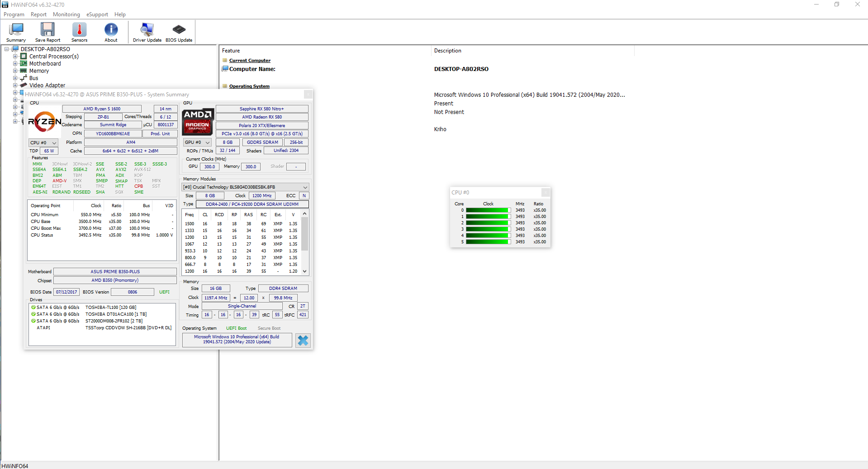Viewport: 868px width, 469px height.
Task: Expand the Memory node
Action: (15, 71)
